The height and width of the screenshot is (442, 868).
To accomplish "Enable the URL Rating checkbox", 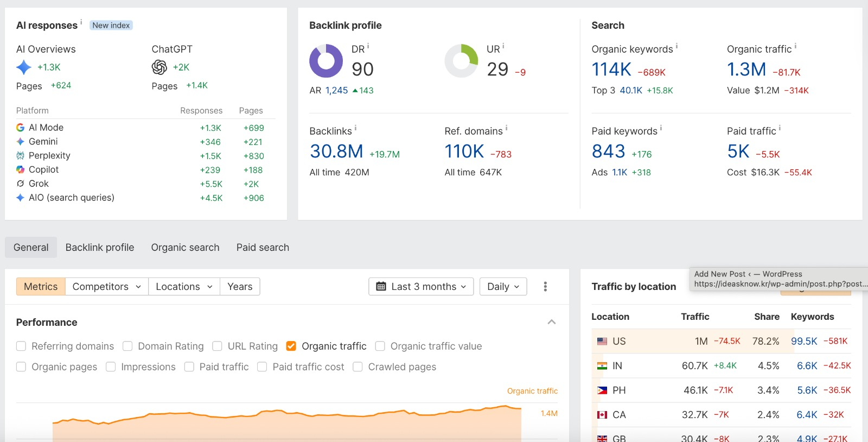I will 217,346.
